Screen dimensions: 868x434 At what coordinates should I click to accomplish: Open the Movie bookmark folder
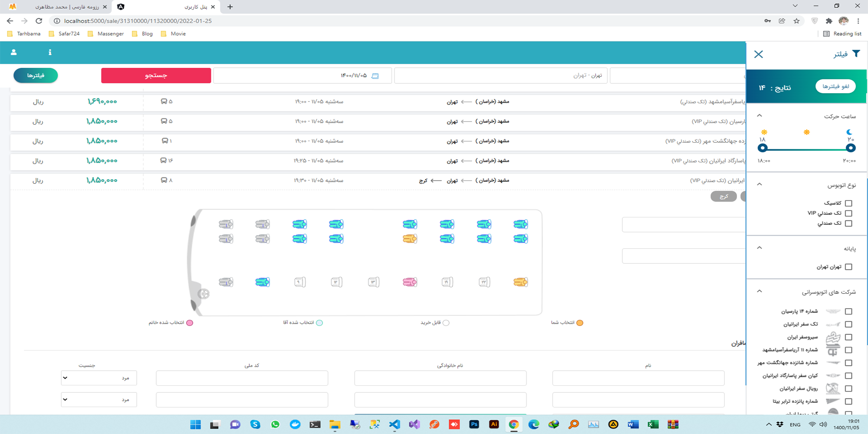coord(173,34)
